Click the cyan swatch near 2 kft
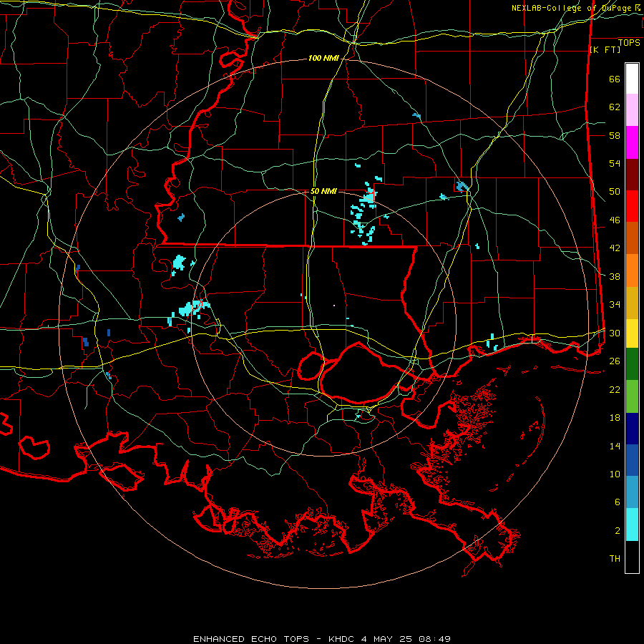Image resolution: width=644 pixels, height=644 pixels. pos(632,525)
